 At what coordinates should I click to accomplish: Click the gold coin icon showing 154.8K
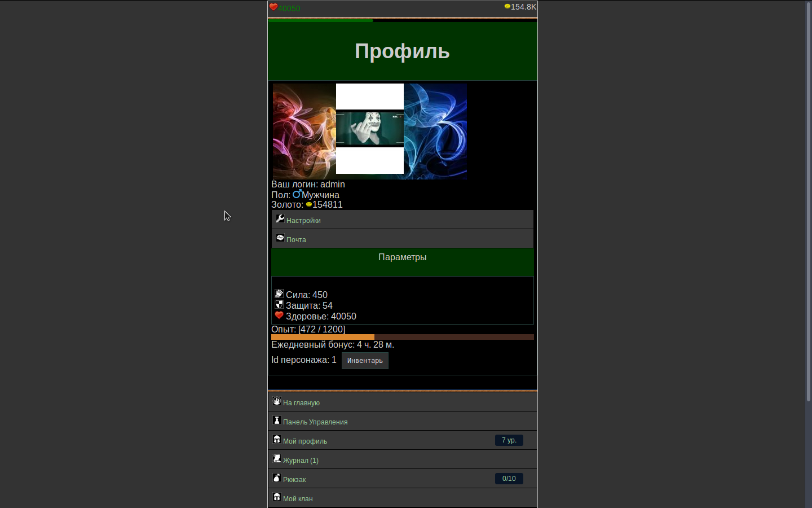[x=507, y=7]
